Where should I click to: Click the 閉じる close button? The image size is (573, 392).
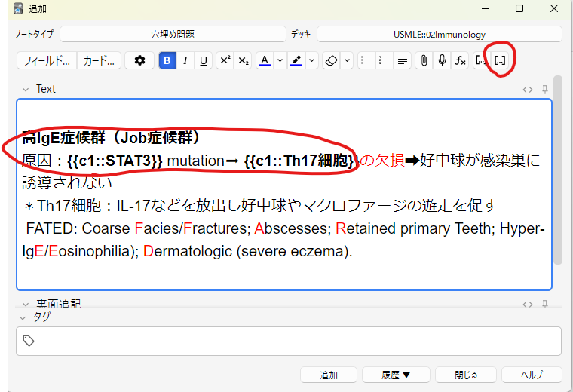pyautogui.click(x=466, y=375)
